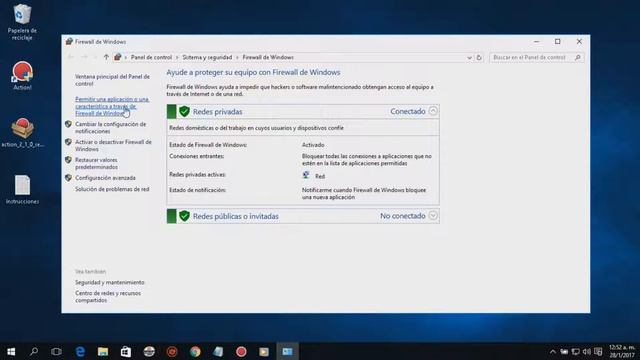640x360 pixels.
Task: Click the Forward navigation arrow
Action: (84, 57)
